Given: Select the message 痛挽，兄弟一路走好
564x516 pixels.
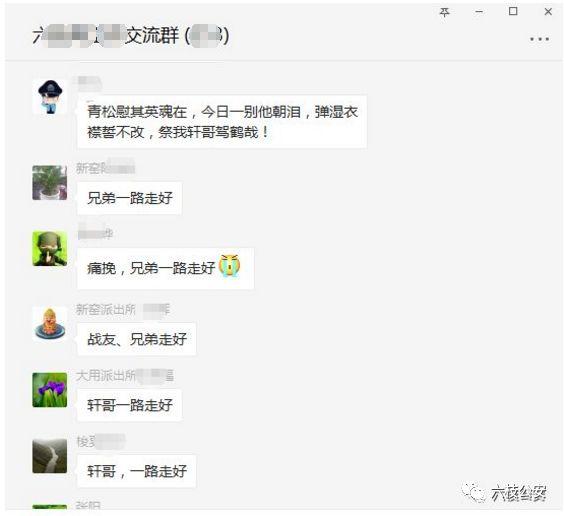Looking at the screenshot, I should tap(165, 268).
